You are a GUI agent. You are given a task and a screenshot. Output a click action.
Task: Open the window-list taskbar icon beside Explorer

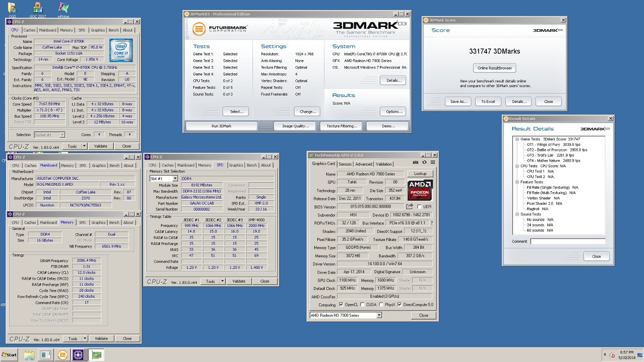click(46, 355)
